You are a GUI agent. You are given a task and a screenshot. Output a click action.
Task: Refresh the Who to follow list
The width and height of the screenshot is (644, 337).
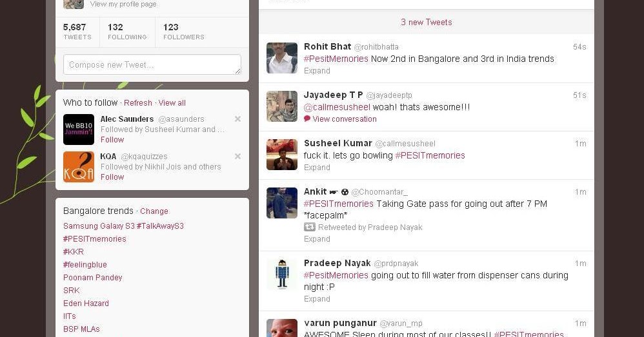point(138,103)
